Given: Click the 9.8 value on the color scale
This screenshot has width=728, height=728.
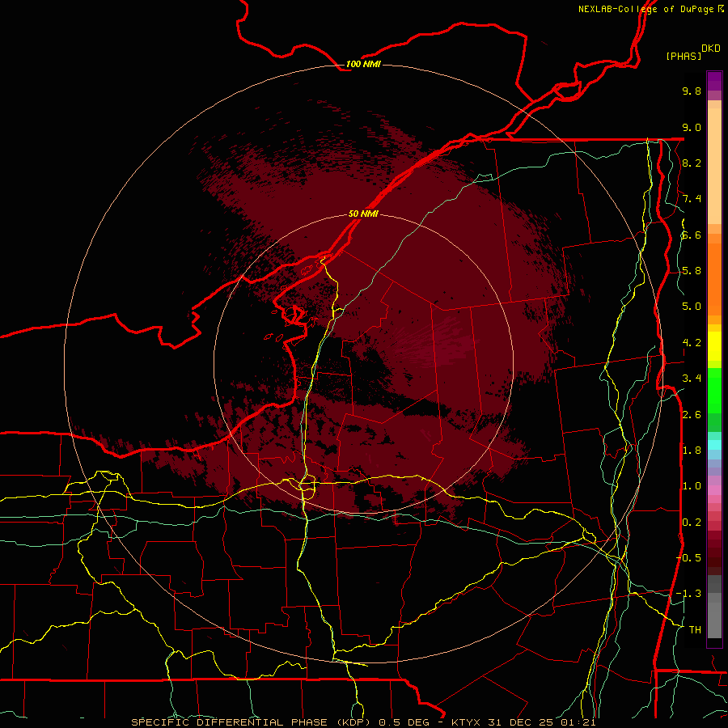Looking at the screenshot, I should 692,91.
